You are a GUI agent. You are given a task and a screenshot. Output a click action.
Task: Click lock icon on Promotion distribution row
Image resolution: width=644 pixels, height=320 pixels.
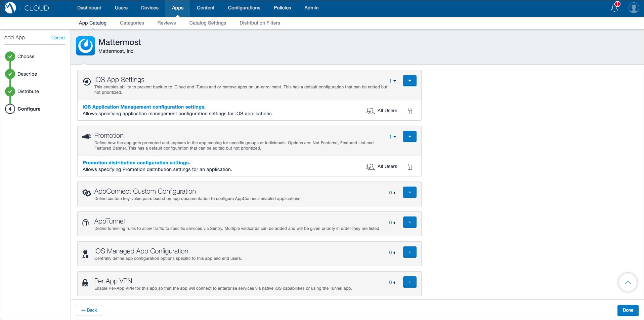pyautogui.click(x=410, y=167)
